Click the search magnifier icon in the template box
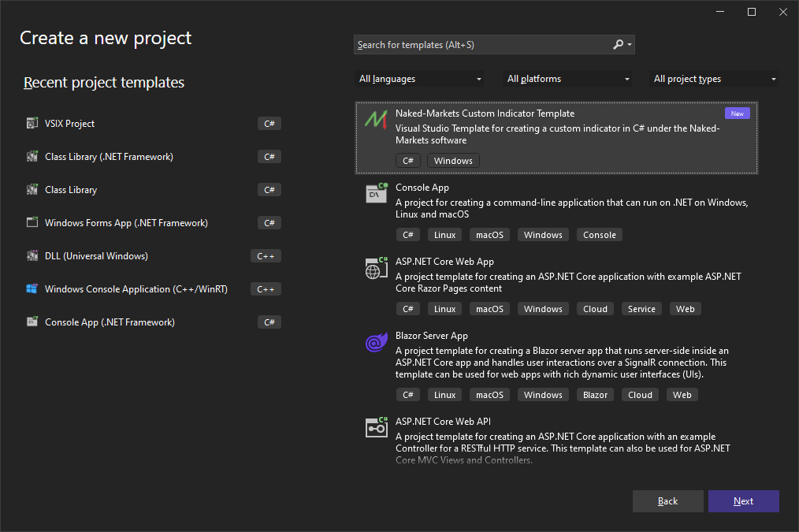Screen dimensions: 799x532 click(618, 44)
